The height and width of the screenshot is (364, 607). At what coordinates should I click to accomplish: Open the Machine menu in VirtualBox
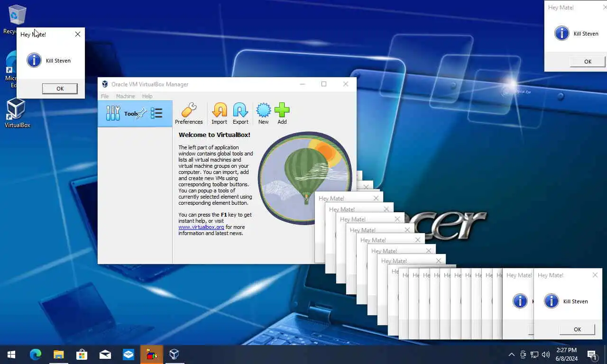(x=126, y=96)
